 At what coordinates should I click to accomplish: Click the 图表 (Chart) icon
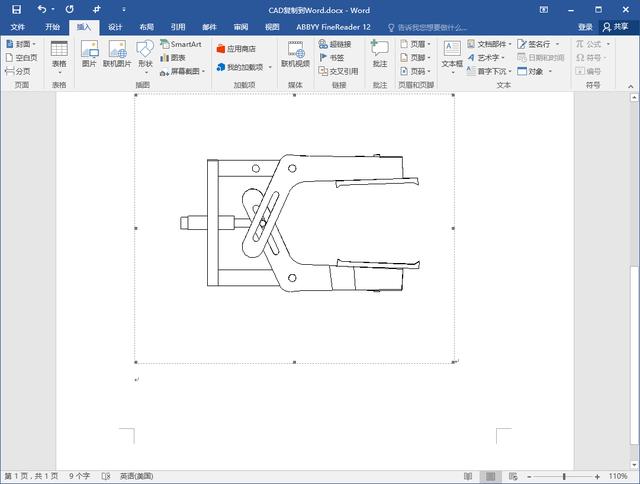tap(172, 58)
